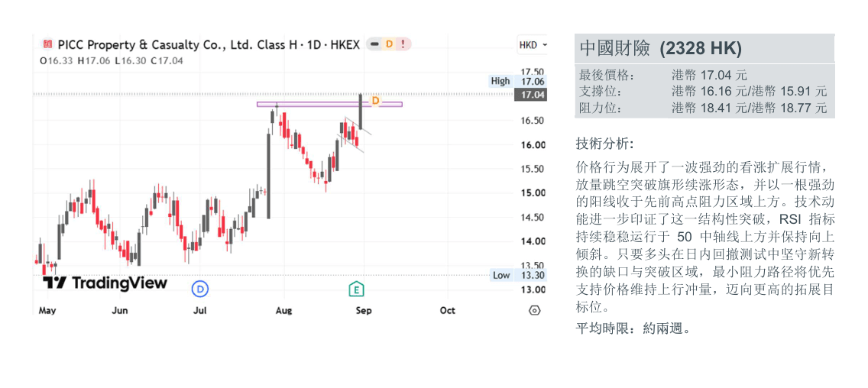
Task: Click the 技術分析 section heading
Action: (x=604, y=144)
